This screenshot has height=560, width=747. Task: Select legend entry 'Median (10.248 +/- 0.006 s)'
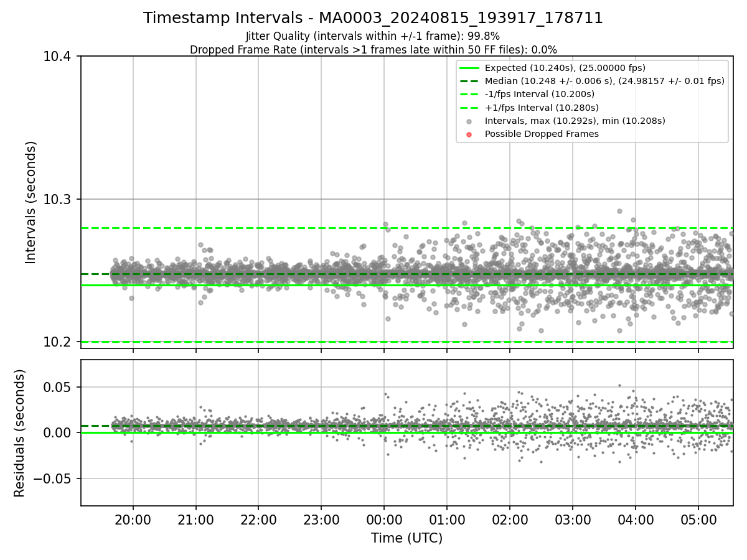point(604,81)
